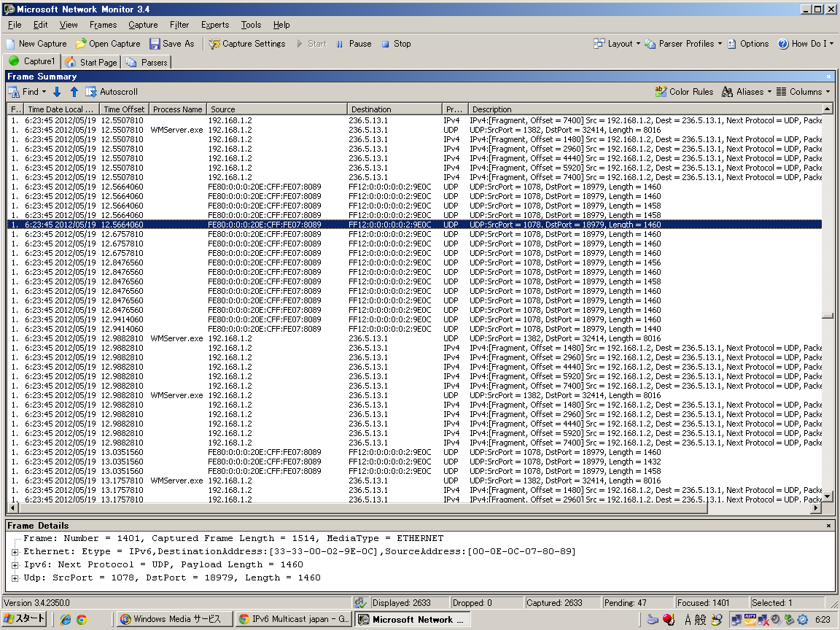840x630 pixels.
Task: Click horizontal scrollbar left arrow
Action: pyautogui.click(x=12, y=507)
